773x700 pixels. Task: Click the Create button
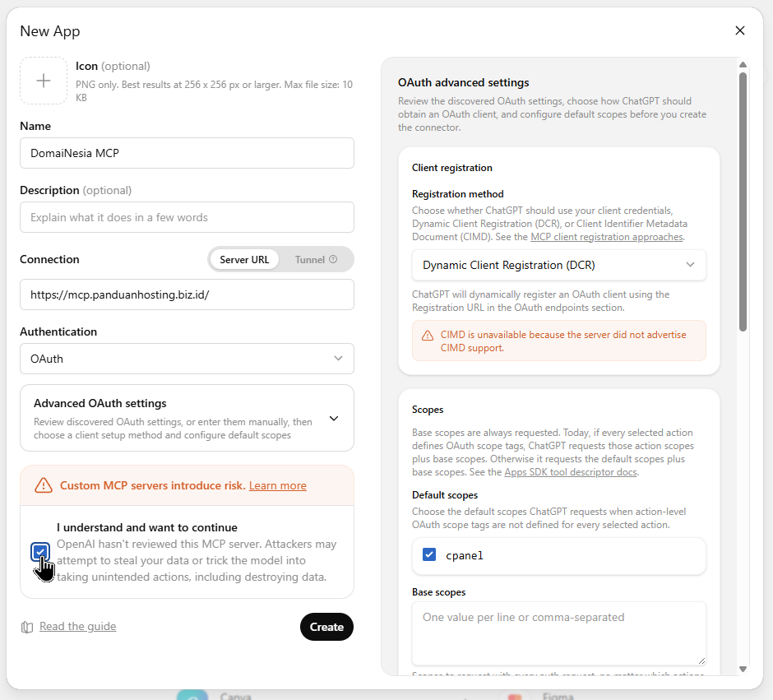tap(326, 627)
